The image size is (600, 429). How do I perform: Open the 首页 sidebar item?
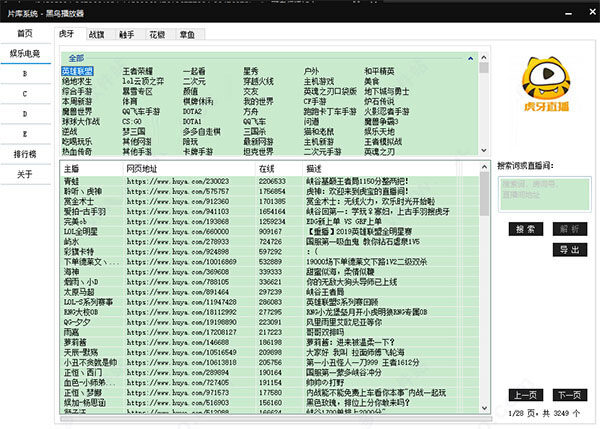pyautogui.click(x=25, y=33)
